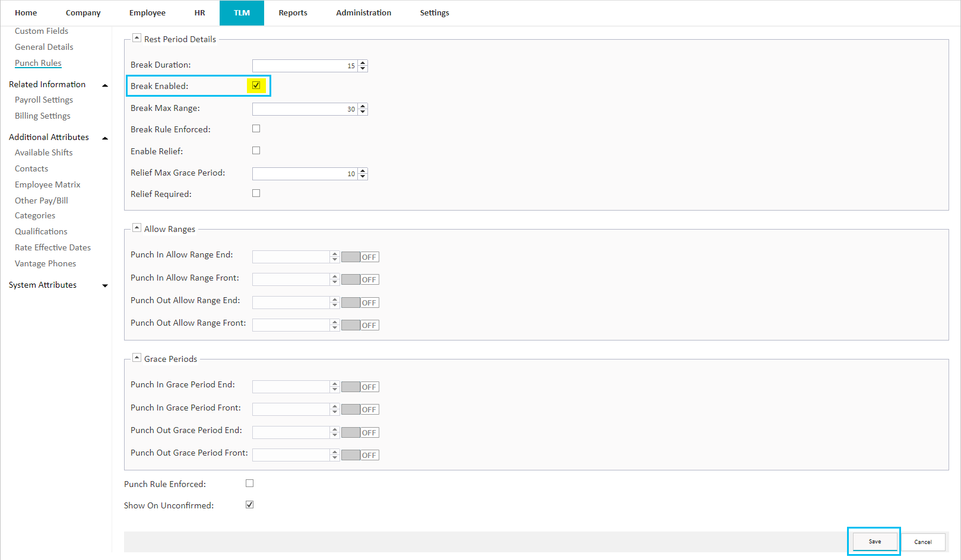Increment Relief Max Grace Period value
961x560 pixels.
tap(362, 170)
